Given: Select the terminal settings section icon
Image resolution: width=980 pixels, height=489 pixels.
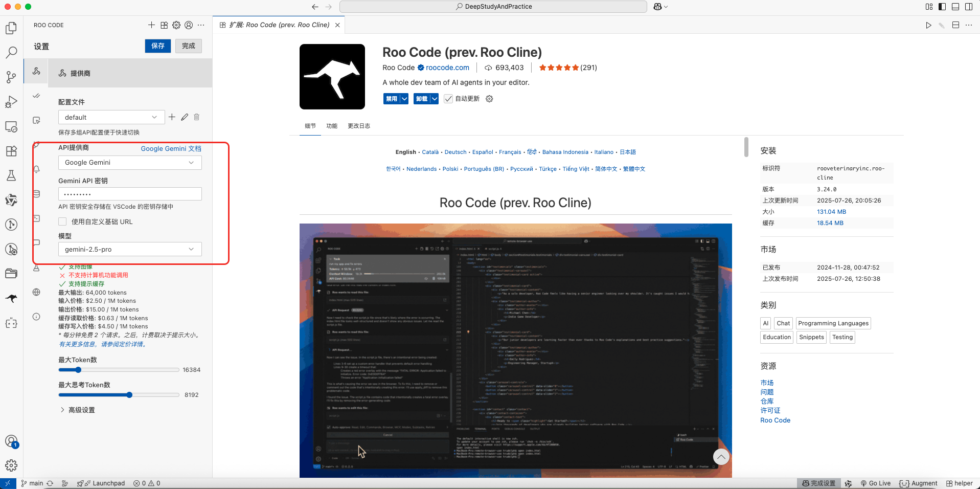Looking at the screenshot, I should (36, 218).
